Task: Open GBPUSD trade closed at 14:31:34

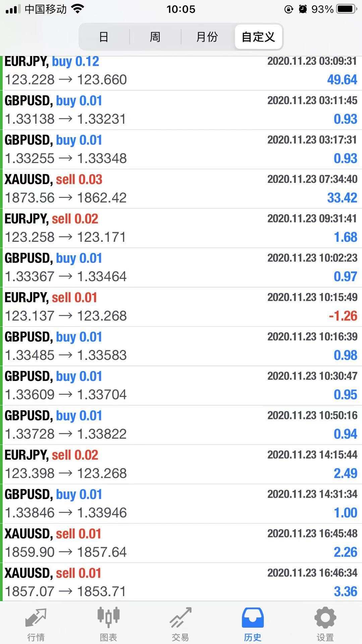Action: 181,504
